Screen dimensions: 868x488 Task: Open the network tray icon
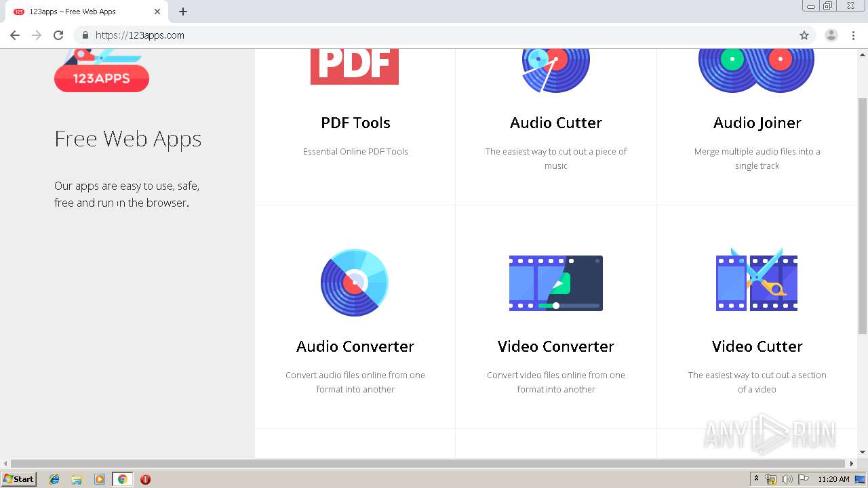(771, 479)
